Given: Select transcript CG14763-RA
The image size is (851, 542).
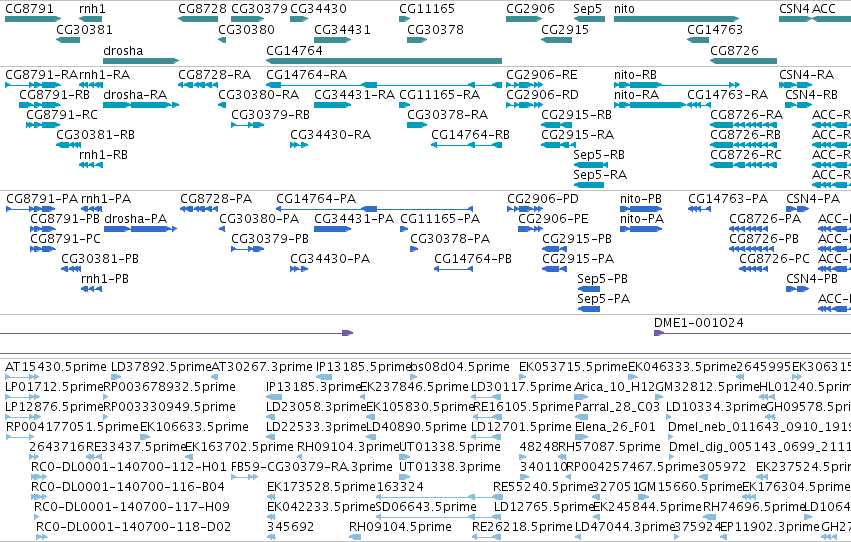Looking at the screenshot, I should coord(727,95).
